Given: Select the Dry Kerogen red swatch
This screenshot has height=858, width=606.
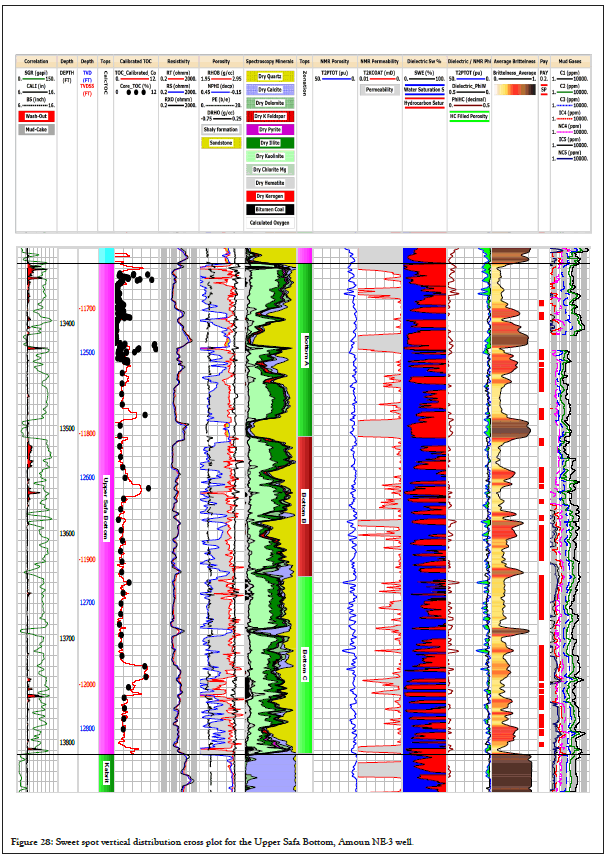Looking at the screenshot, I should (x=269, y=195).
